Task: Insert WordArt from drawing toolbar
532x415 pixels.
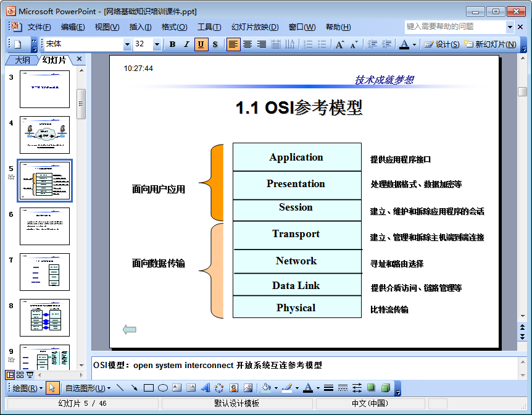Action: [x=206, y=388]
